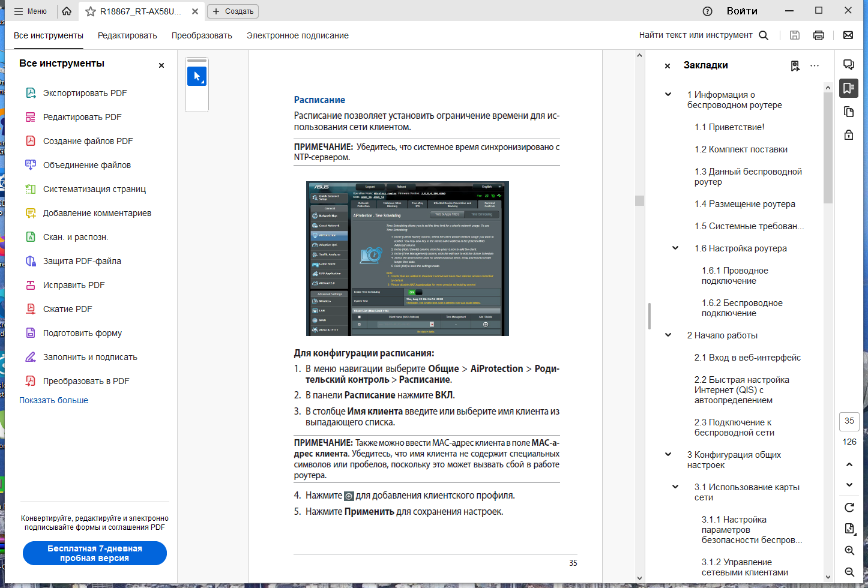Click the page number field showing 35
Viewport: 868px width, 588px height.
pos(849,421)
